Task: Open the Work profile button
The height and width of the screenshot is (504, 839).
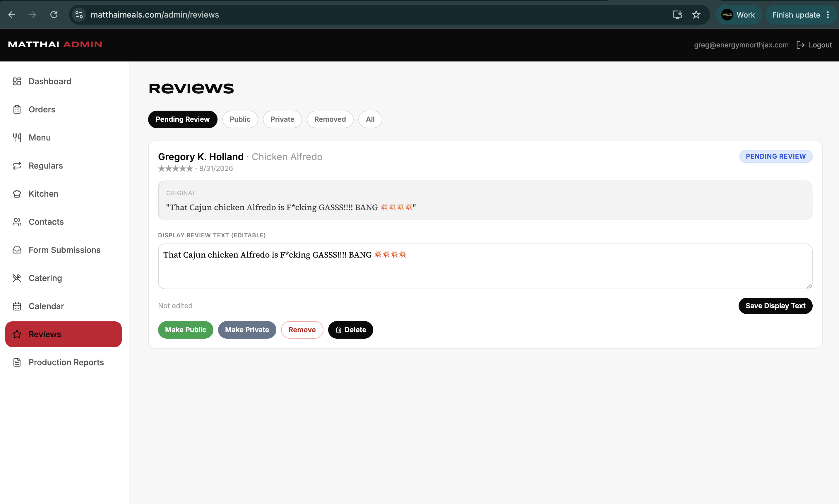Action: click(x=739, y=15)
